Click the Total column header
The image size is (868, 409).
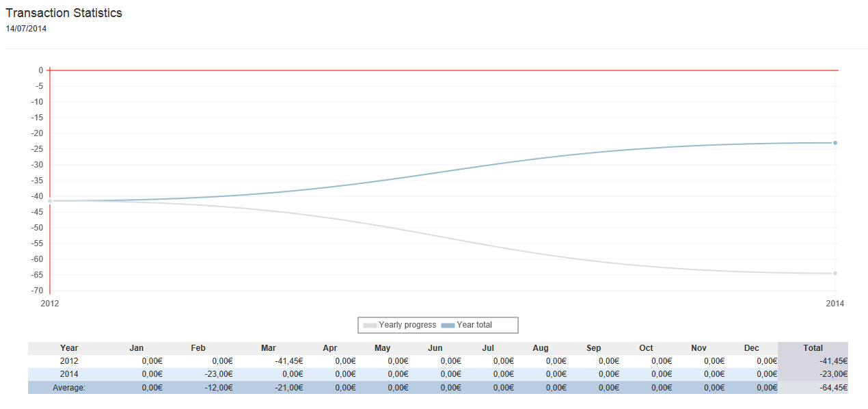pyautogui.click(x=813, y=348)
